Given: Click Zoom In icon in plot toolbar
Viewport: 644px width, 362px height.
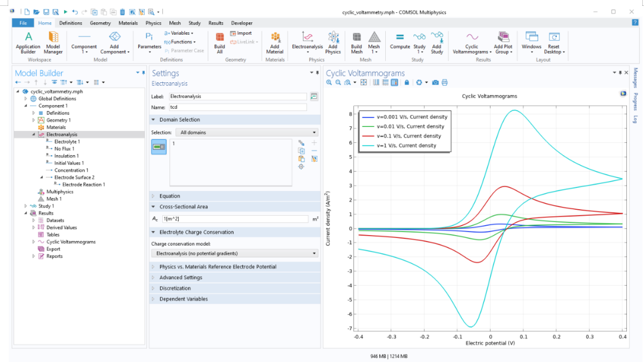Looking at the screenshot, I should (x=329, y=82).
